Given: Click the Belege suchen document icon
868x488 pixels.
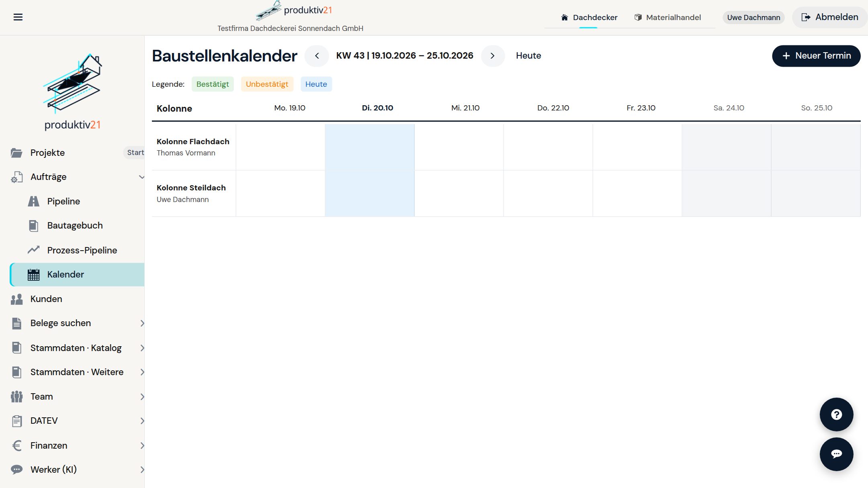Looking at the screenshot, I should 16,323.
